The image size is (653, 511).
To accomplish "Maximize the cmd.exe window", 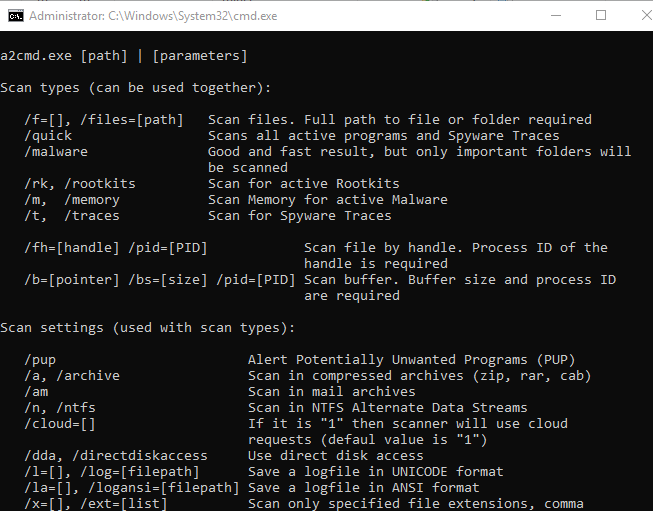I will [x=601, y=16].
